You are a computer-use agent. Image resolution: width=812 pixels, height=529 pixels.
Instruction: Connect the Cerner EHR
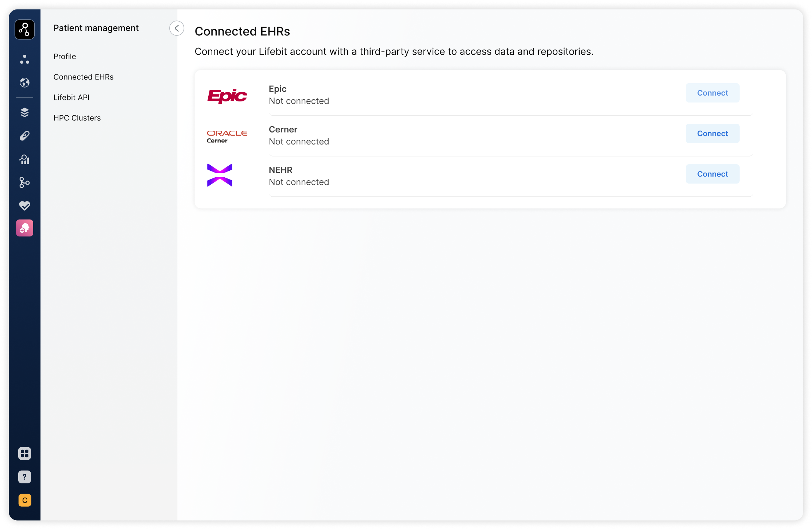(712, 134)
